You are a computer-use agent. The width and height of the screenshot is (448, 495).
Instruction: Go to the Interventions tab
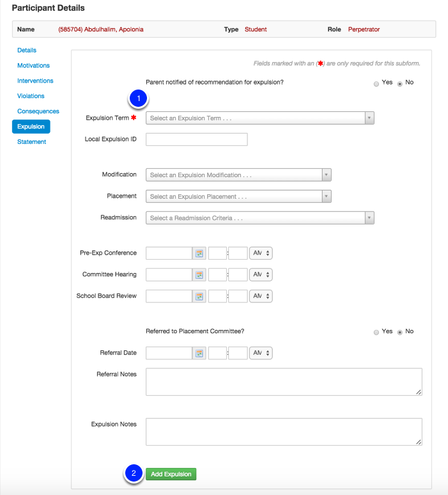click(x=35, y=81)
